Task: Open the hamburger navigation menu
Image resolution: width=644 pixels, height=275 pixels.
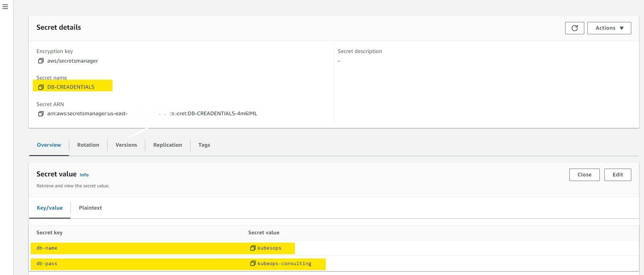Action: 5,6
